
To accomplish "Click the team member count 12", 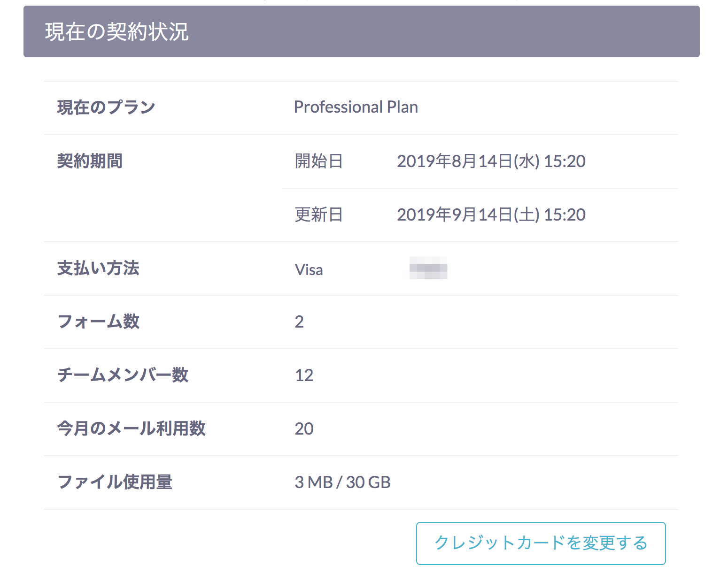I will coord(304,375).
